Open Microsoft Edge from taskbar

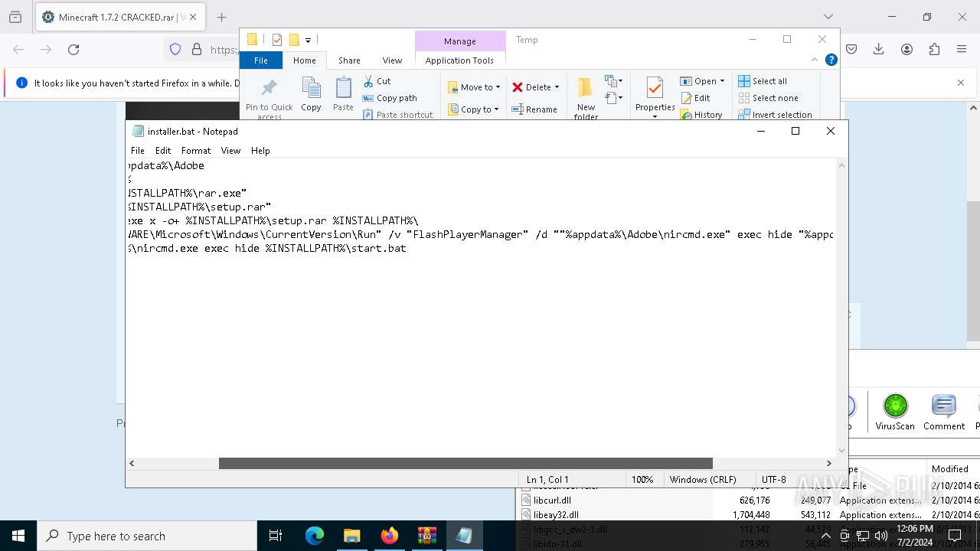click(x=315, y=536)
